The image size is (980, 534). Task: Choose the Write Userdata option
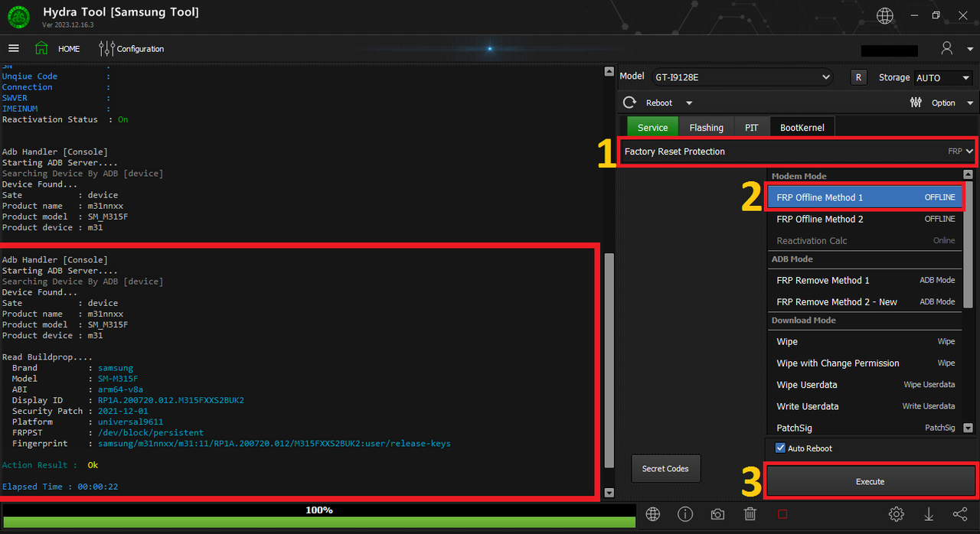coord(864,405)
